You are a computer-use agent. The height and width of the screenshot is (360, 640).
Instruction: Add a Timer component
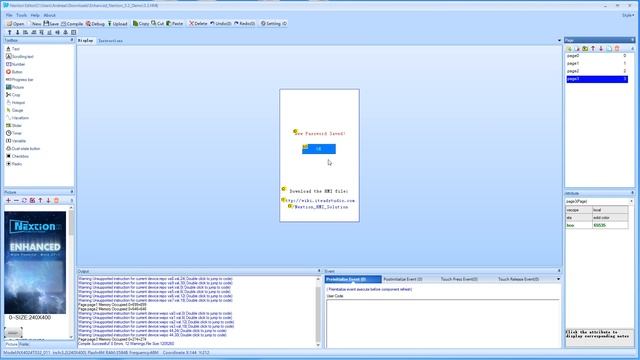[x=14, y=133]
